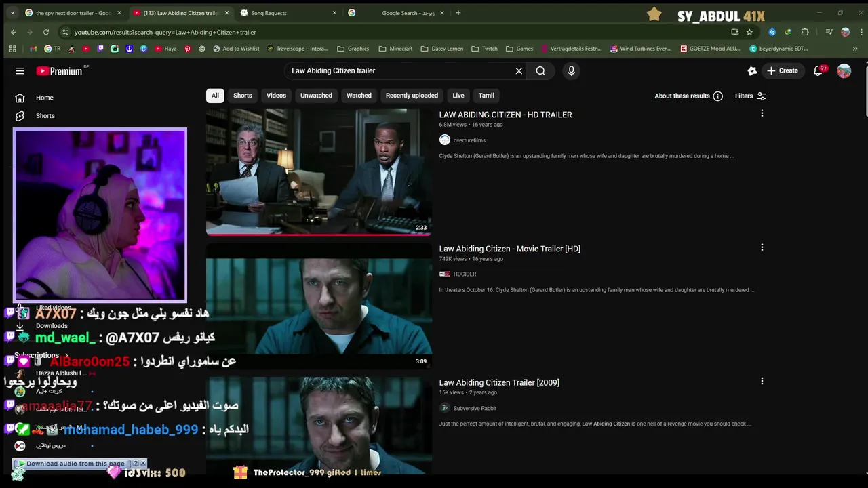Open the Chrome apps grid in bookmarks bar
Screen dimensions: 868x488
(12, 49)
